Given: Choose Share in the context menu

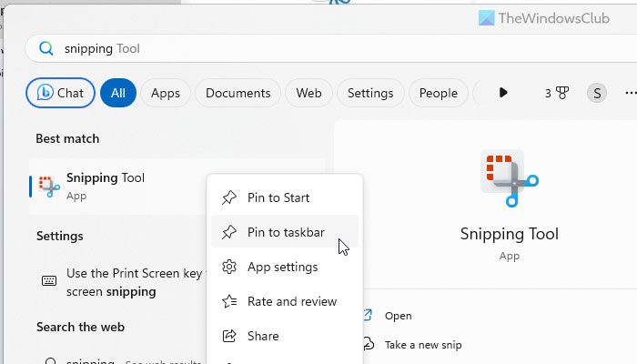Looking at the screenshot, I should click(x=285, y=336).
